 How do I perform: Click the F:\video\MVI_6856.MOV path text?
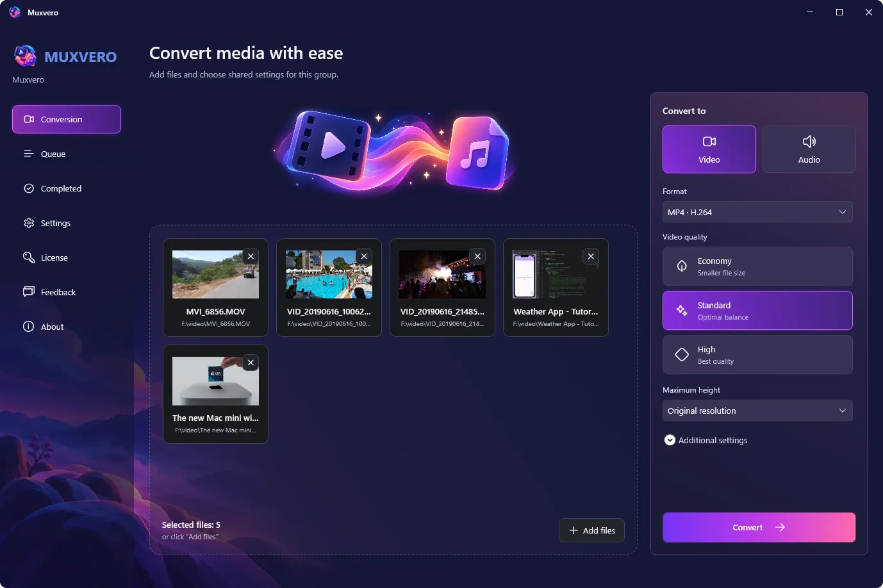click(215, 324)
